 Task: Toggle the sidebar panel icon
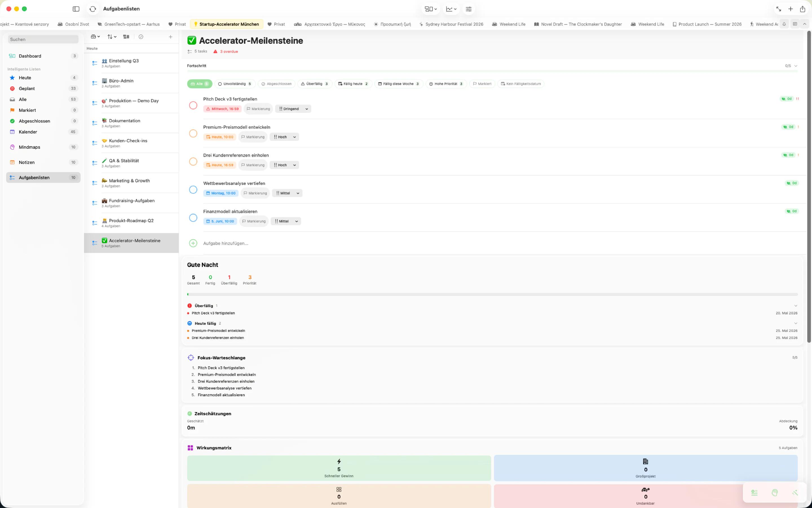point(76,9)
